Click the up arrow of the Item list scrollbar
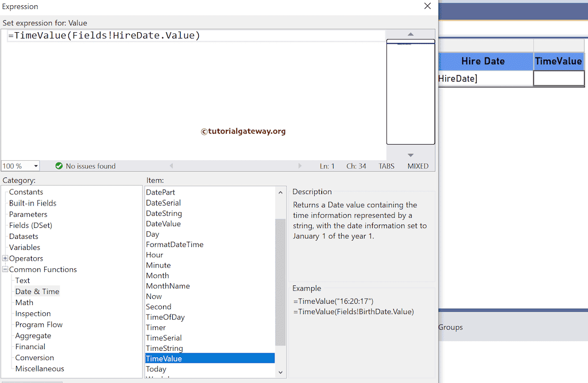 280,192
